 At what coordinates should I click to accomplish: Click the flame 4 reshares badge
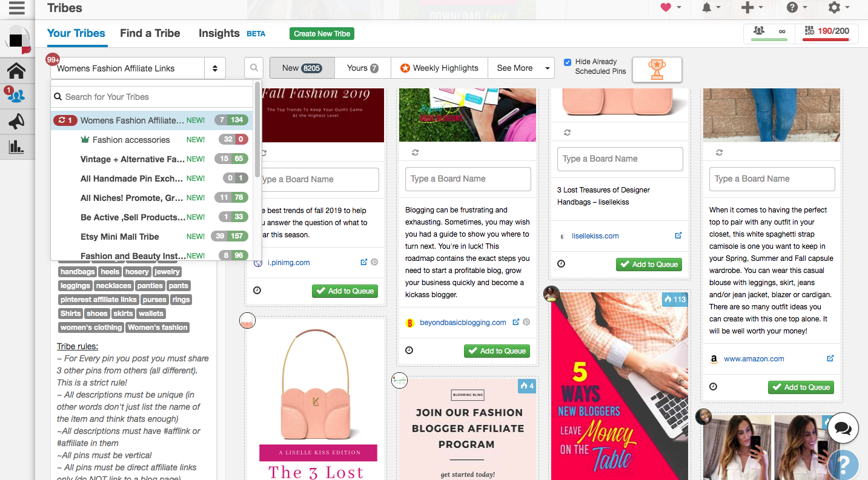pos(527,386)
